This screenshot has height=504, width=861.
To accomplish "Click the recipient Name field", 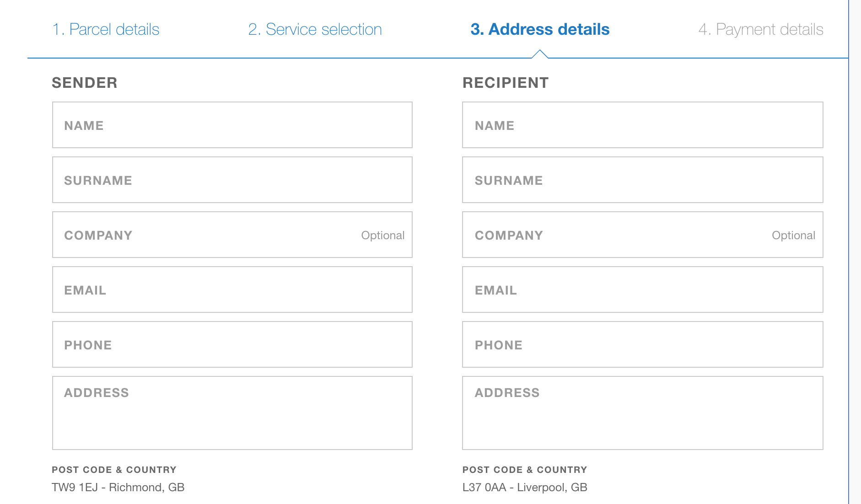I will [x=643, y=125].
